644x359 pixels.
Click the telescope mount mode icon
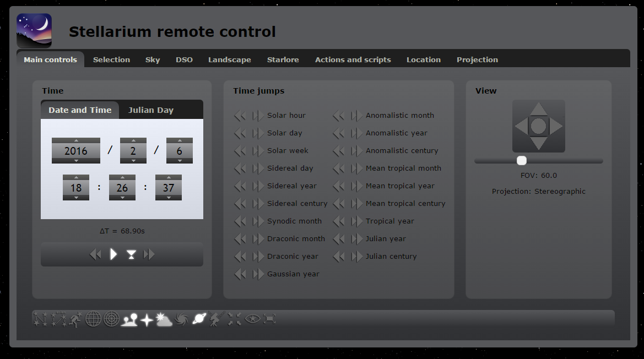(x=217, y=319)
